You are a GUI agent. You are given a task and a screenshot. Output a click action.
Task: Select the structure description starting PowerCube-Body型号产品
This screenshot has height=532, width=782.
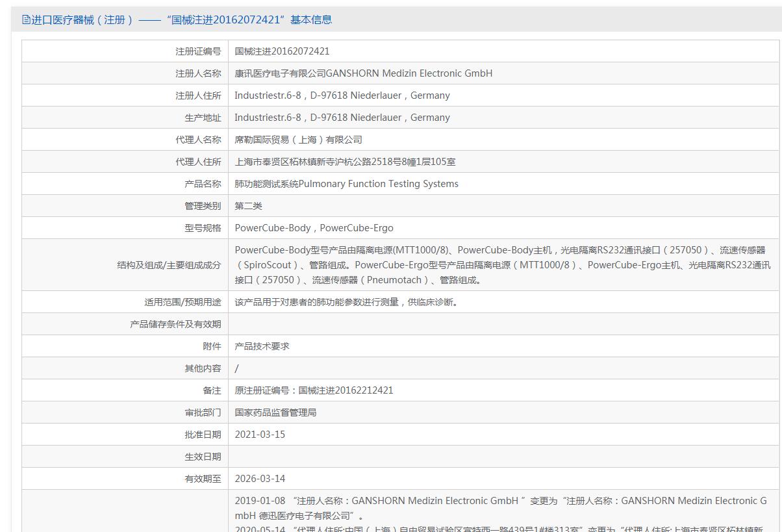(x=503, y=265)
